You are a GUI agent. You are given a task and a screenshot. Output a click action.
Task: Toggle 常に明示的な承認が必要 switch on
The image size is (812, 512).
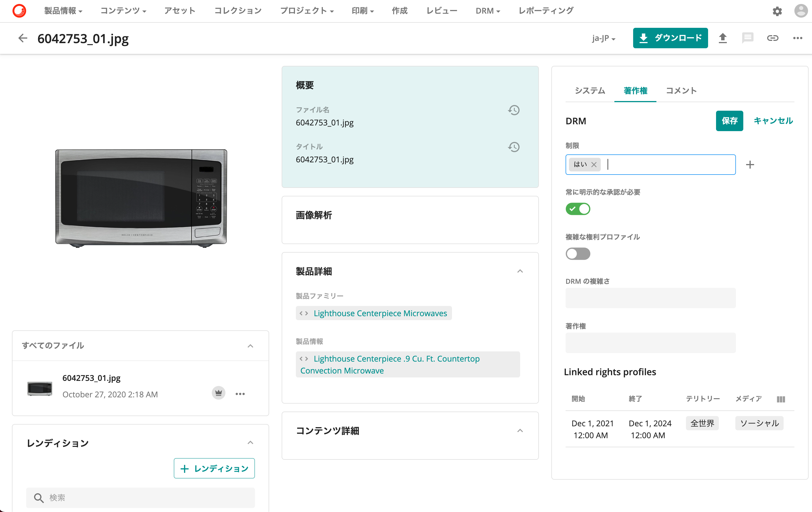(x=578, y=208)
